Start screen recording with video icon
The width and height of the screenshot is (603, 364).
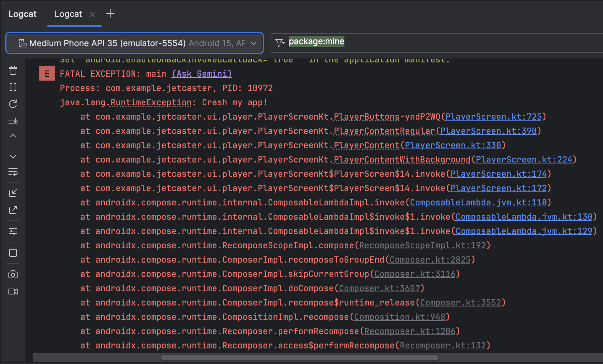13,292
